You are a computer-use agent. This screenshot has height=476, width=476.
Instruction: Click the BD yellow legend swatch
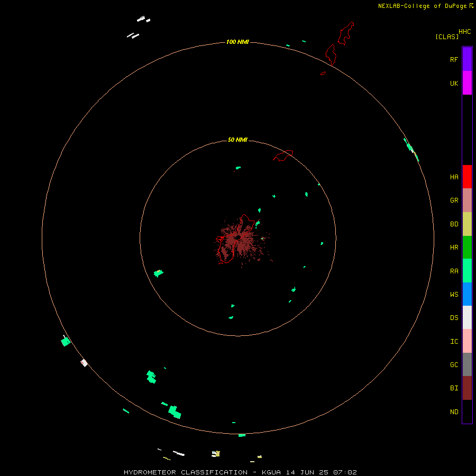pyautogui.click(x=467, y=224)
